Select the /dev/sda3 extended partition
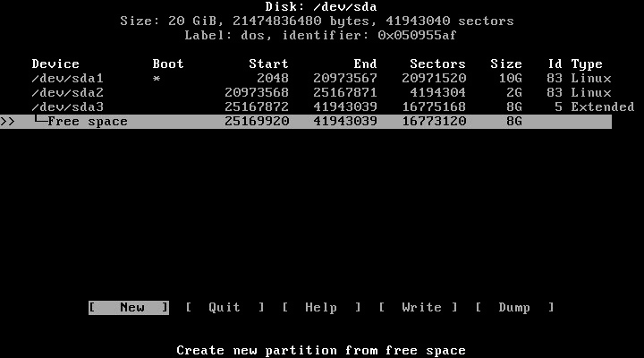Viewport: 644px width, 358px height. pyautogui.click(x=68, y=107)
